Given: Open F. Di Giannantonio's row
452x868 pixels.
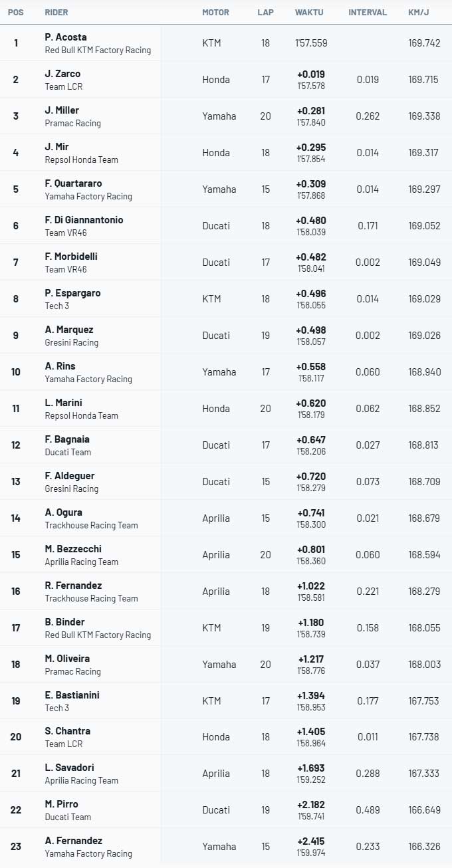Looking at the screenshot, I should 226,225.
